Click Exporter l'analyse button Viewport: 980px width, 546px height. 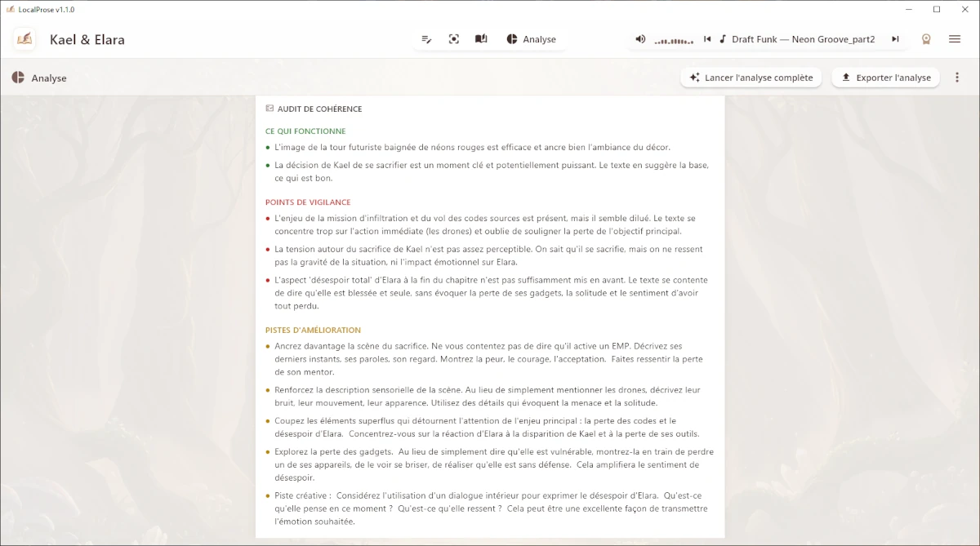[885, 78]
